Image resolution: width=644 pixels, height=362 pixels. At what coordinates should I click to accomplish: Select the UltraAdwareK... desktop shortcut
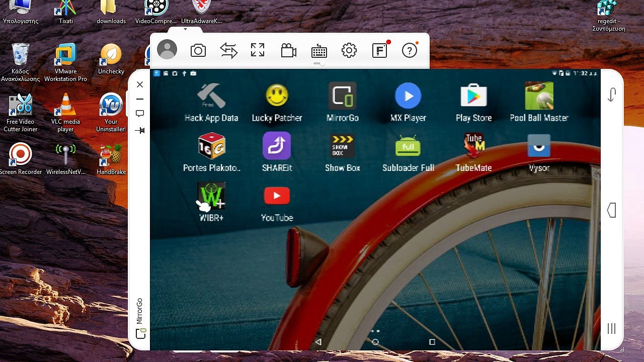202,13
